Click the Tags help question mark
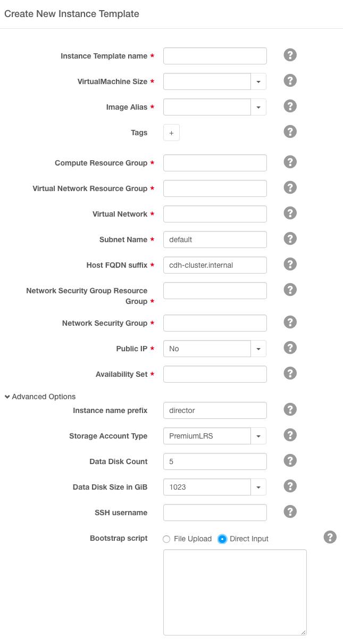The height and width of the screenshot is (644, 343). [x=290, y=132]
